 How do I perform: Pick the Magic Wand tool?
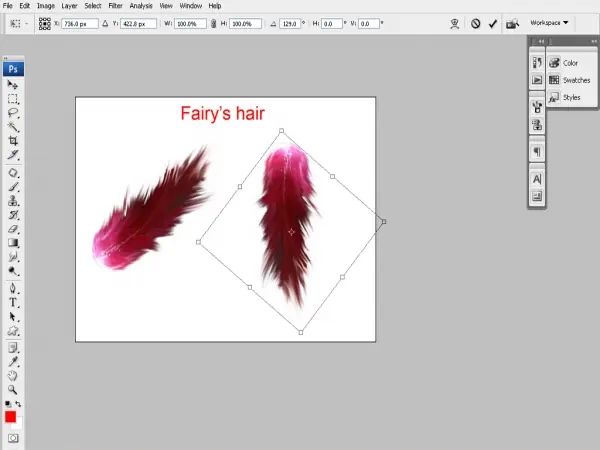13,127
